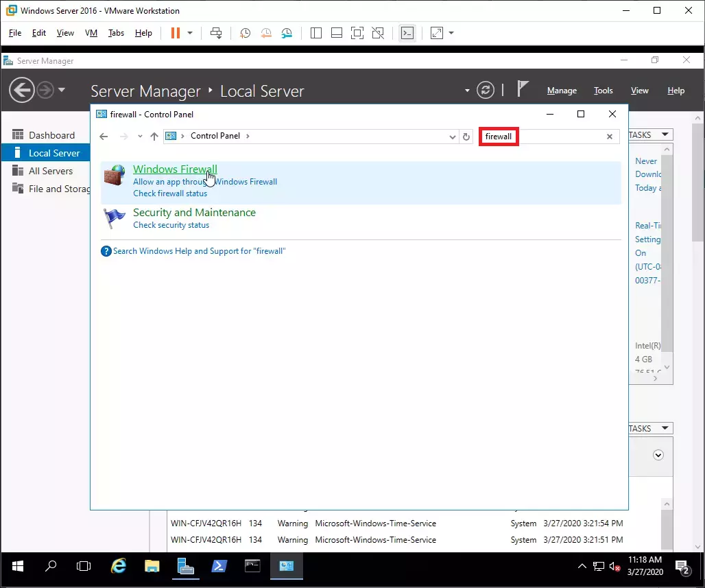The width and height of the screenshot is (705, 588).
Task: Enter full screen mode in VMware
Action: tap(357, 33)
